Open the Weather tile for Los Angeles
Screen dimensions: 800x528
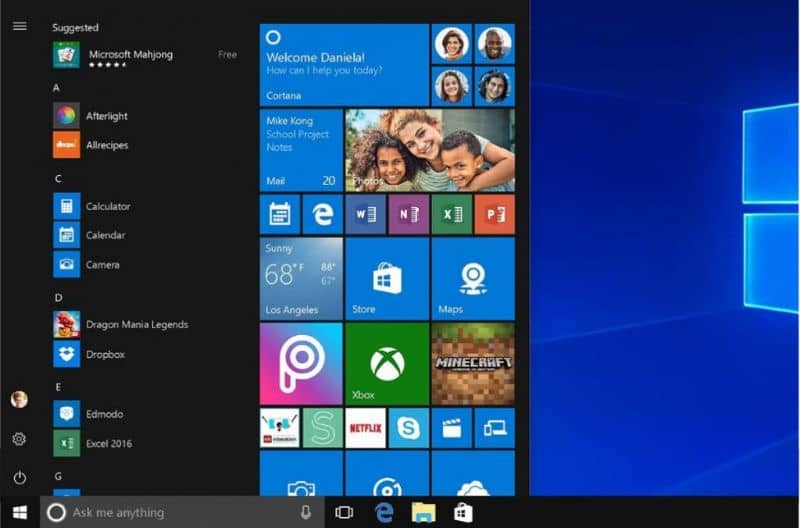pyautogui.click(x=301, y=279)
